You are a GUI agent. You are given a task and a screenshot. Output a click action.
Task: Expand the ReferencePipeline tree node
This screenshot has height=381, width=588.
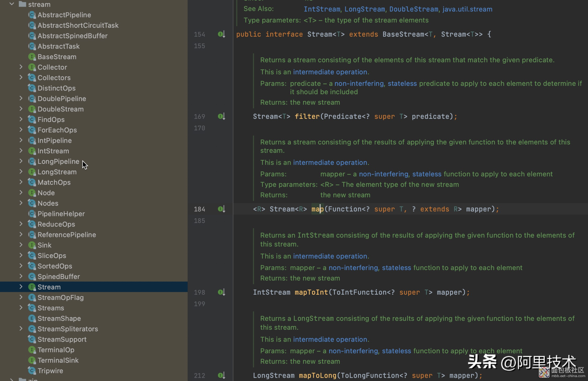point(21,234)
